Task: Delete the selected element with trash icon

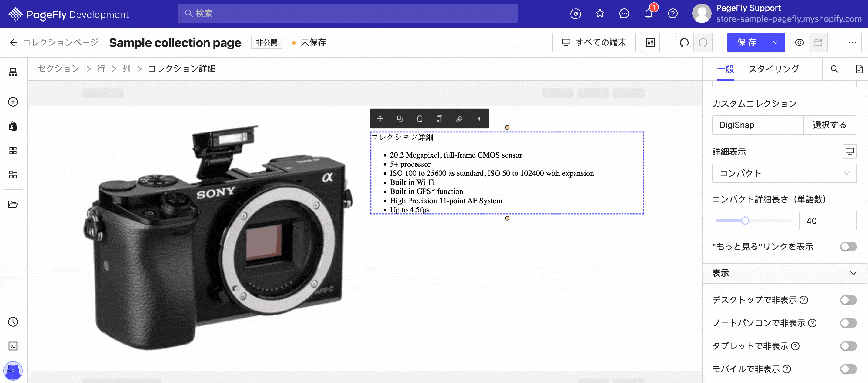Action: [x=419, y=118]
